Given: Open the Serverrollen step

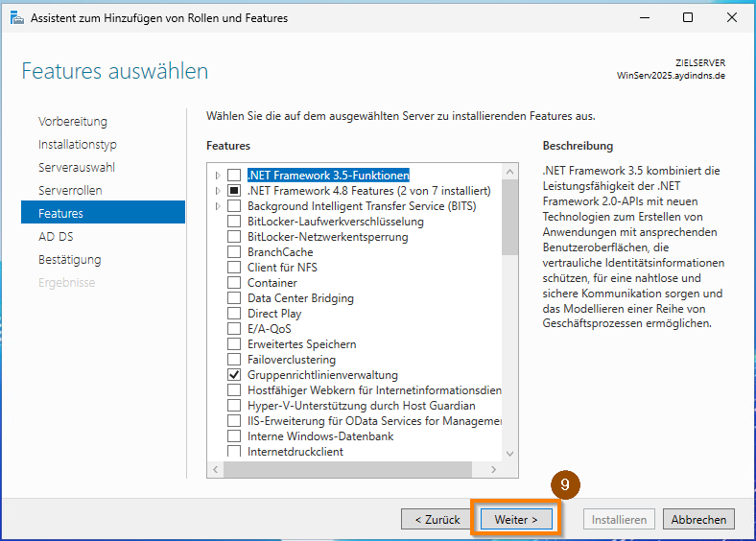Looking at the screenshot, I should 70,191.
